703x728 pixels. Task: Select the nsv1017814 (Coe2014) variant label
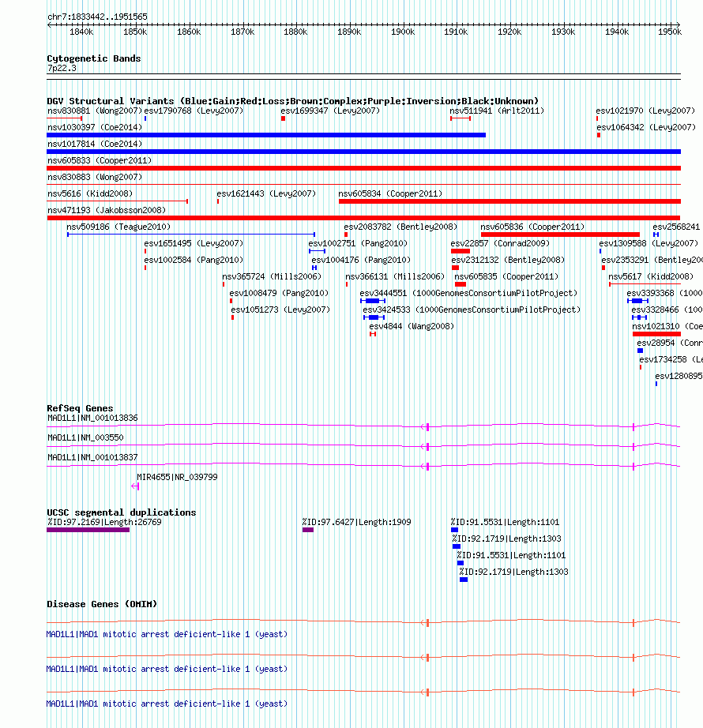95,144
